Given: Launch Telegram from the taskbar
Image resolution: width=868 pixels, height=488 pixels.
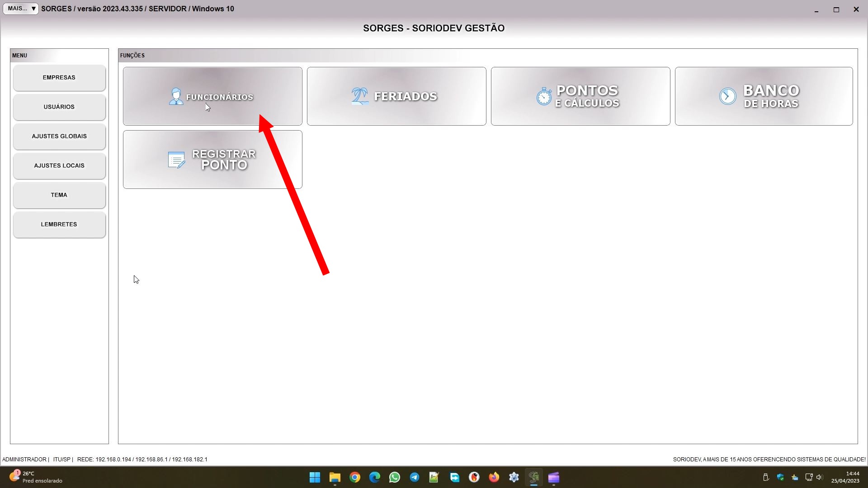Looking at the screenshot, I should click(x=414, y=477).
